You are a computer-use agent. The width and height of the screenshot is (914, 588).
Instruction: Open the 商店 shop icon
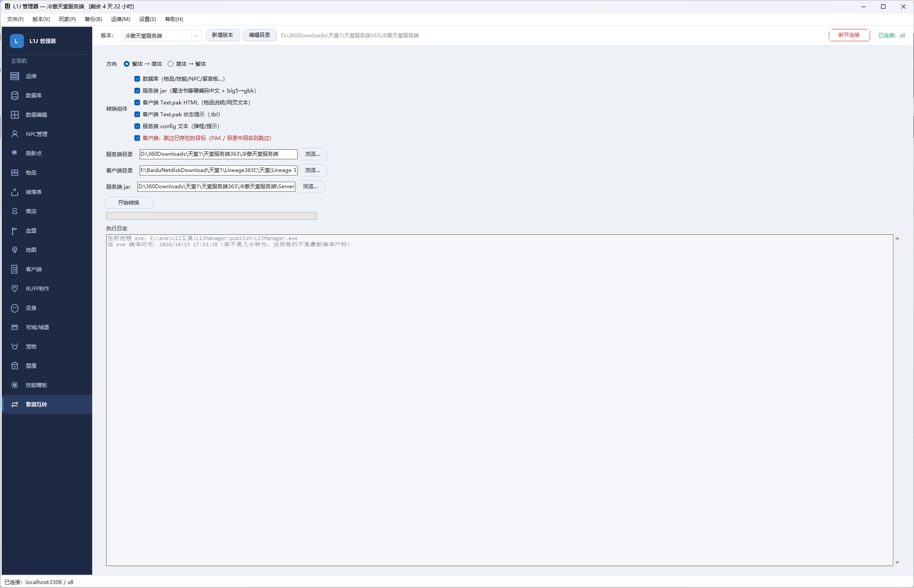tap(14, 211)
